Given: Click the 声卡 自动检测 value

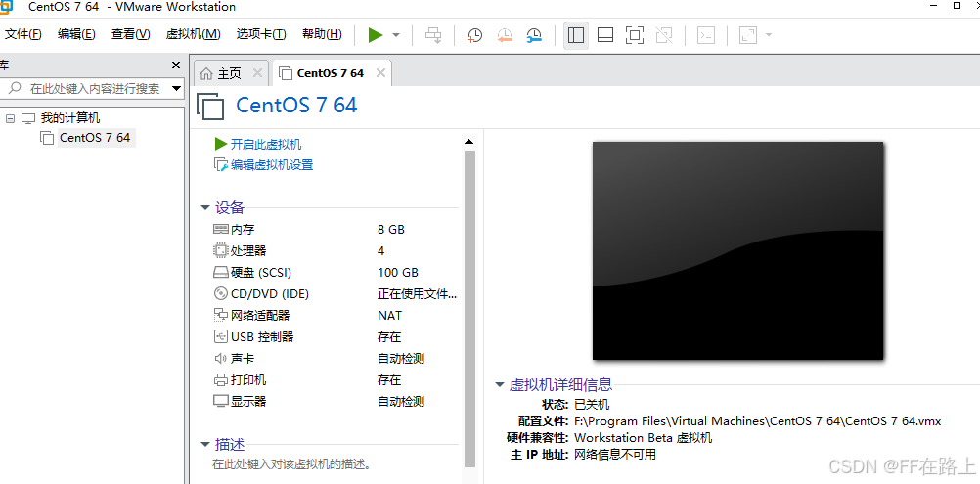Looking at the screenshot, I should pyautogui.click(x=401, y=359).
